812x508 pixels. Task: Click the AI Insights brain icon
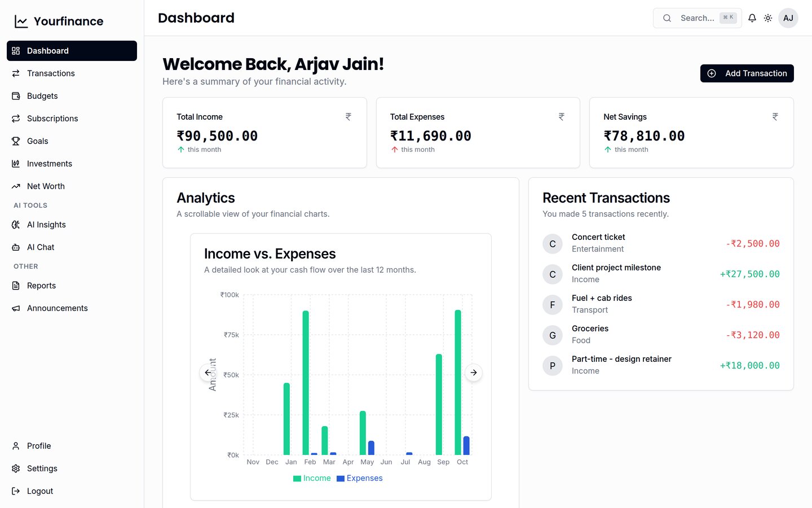pos(16,225)
